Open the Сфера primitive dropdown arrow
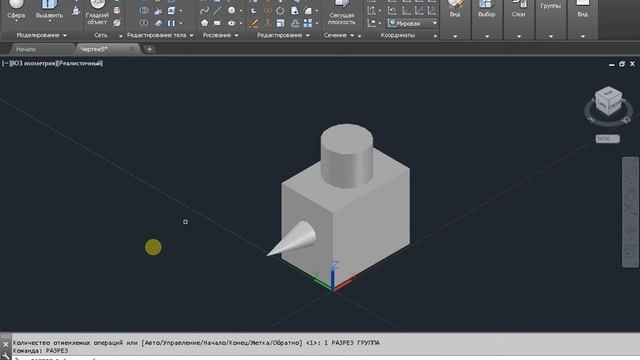Screen dimensions: 640x360 tap(16, 21)
